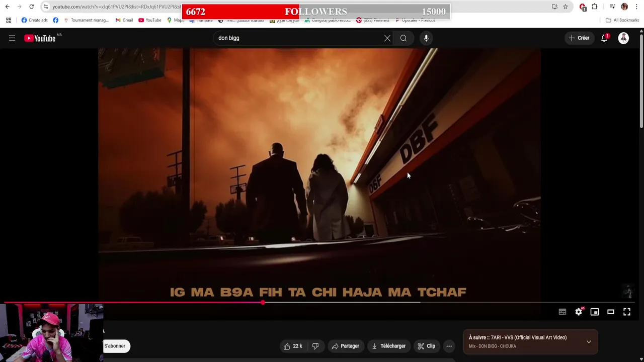Open Chrome apps grid shortcut
This screenshot has height=362, width=644.
pyautogui.click(x=9, y=20)
